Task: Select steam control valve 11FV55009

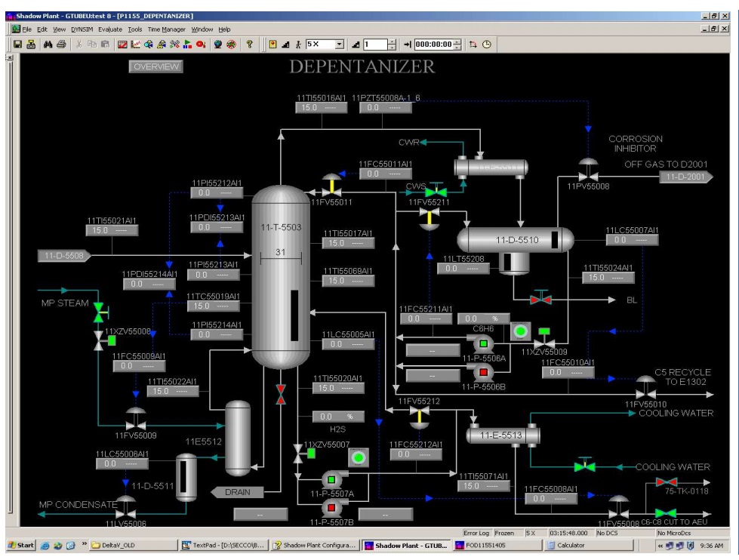Action: (136, 419)
